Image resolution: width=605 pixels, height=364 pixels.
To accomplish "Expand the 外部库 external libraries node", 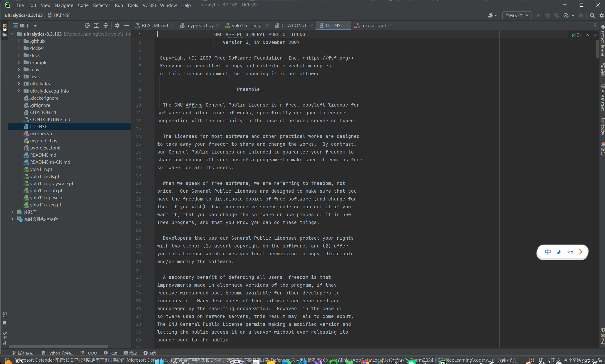I will tap(13, 212).
